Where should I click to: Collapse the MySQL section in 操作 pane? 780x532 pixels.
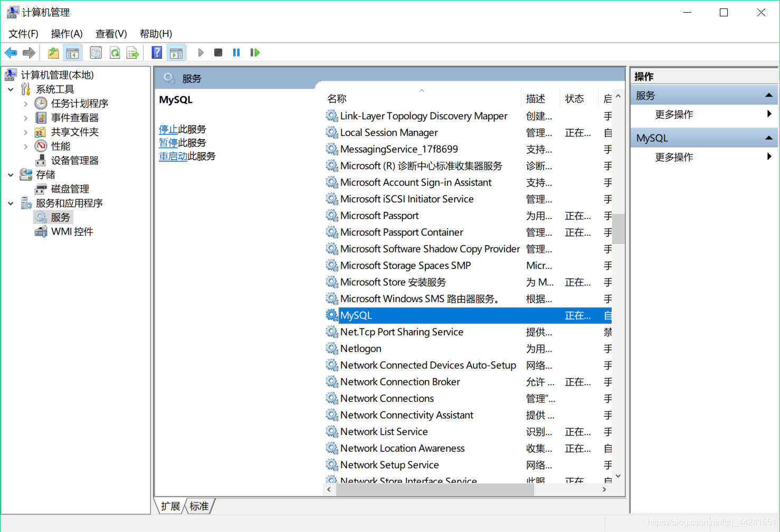point(769,138)
